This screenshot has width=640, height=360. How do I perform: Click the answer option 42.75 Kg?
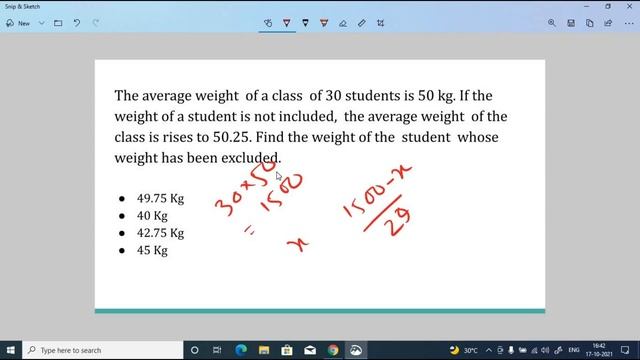click(160, 233)
